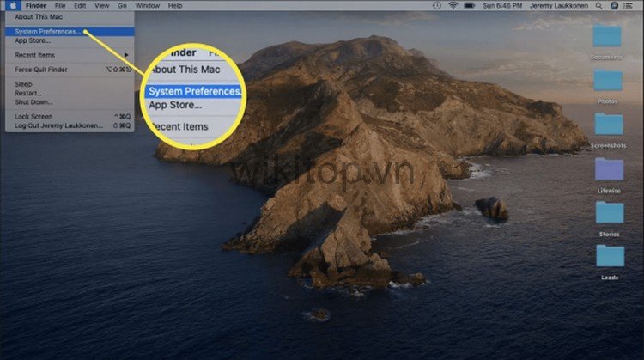Select the Documents folder on desktop
Image resolution: width=644 pixels, height=360 pixels.
(x=608, y=37)
